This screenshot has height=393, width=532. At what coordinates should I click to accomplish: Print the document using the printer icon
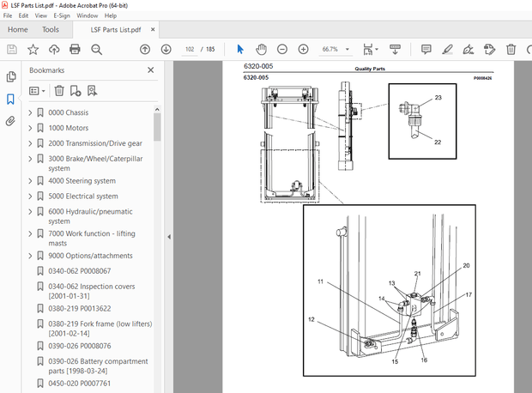(x=75, y=50)
